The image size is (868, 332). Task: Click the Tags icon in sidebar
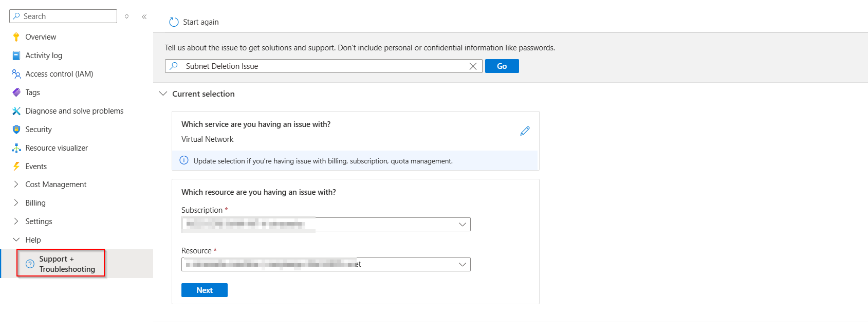click(x=16, y=93)
